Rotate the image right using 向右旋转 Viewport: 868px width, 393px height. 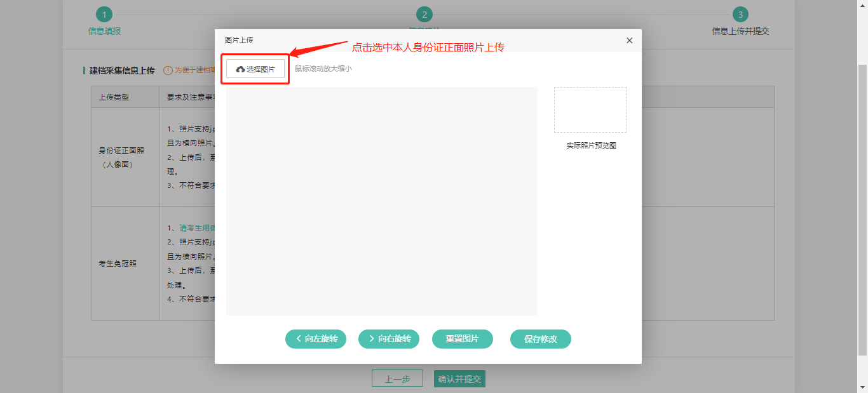pos(389,339)
